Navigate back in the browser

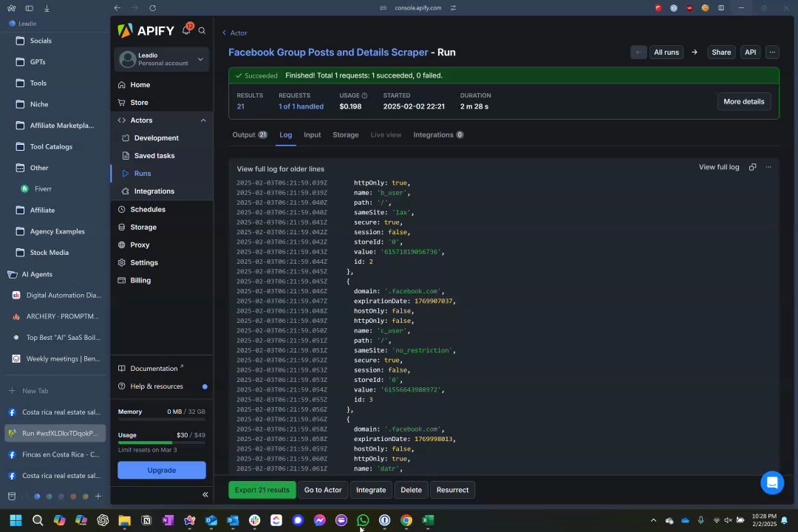point(117,7)
